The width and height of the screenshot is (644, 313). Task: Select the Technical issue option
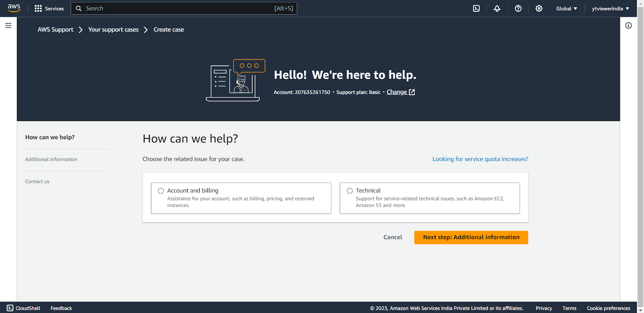(x=430, y=198)
